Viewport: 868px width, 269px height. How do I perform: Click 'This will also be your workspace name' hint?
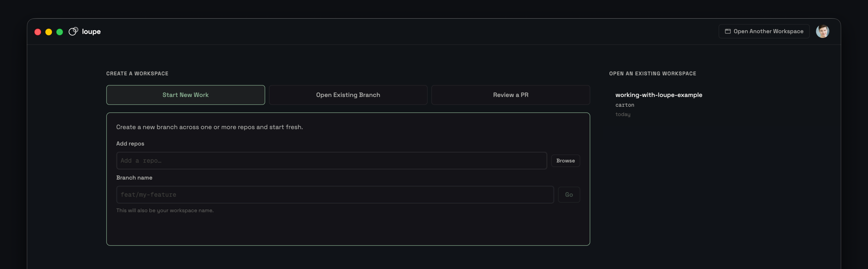(165, 210)
